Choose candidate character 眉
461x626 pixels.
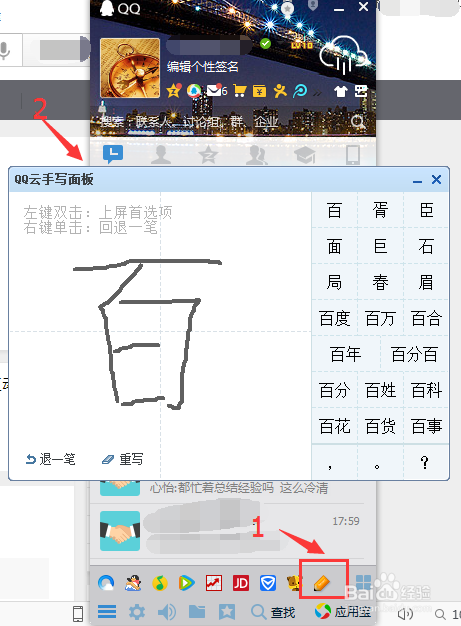click(x=426, y=282)
